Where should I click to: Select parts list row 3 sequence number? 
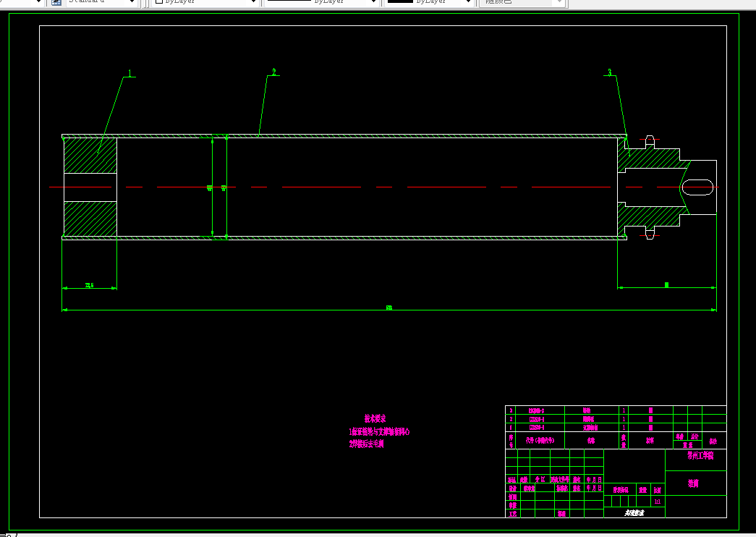[511, 410]
